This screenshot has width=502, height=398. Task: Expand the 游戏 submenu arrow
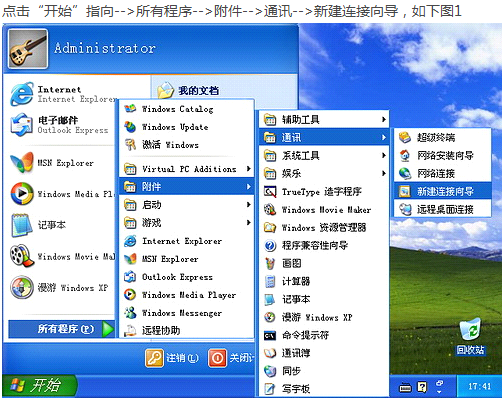pos(249,223)
